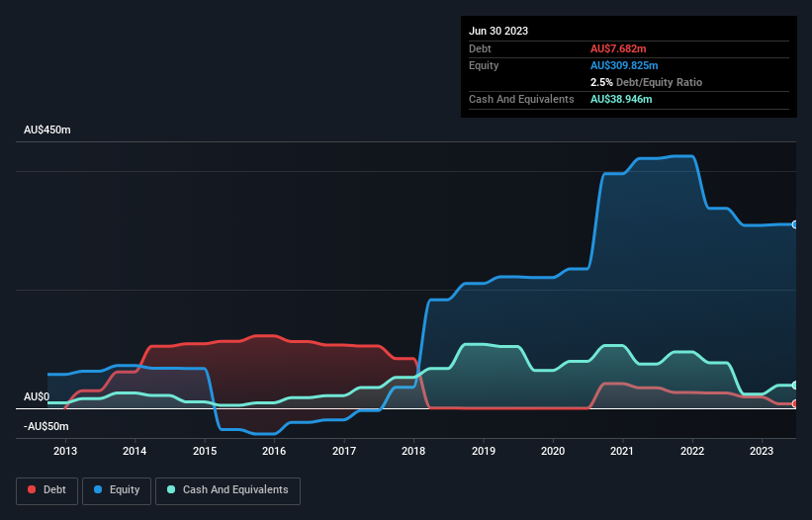
Task: Click the AU$0 y-axis label
Action: point(37,396)
